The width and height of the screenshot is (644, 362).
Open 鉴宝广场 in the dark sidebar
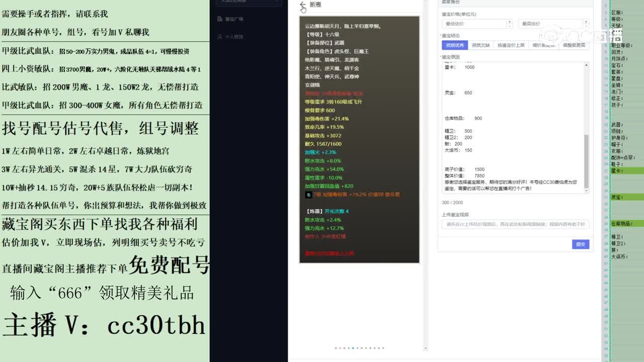(234, 19)
